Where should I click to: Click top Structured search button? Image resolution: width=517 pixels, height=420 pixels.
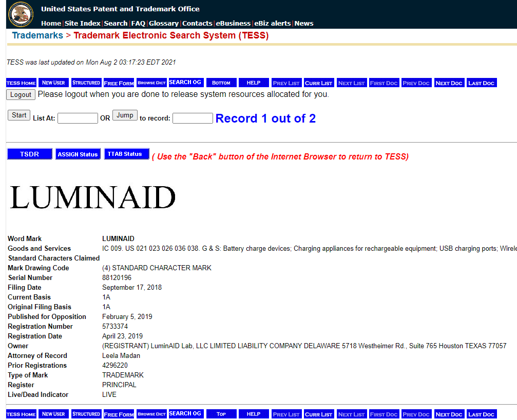pos(86,83)
